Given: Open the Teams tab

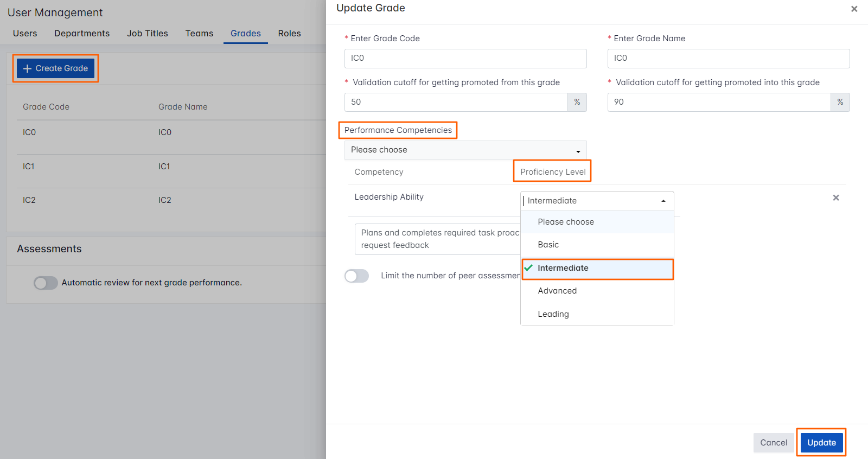Looking at the screenshot, I should pyautogui.click(x=199, y=34).
